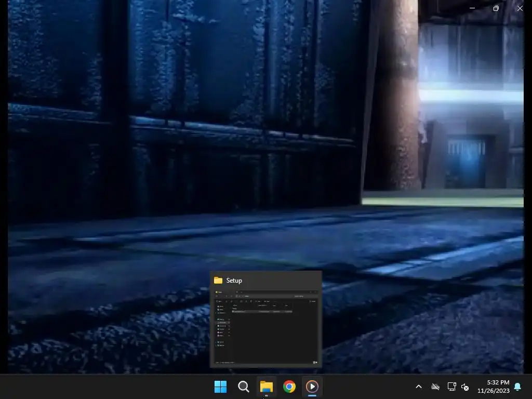Open the network status tray icon
This screenshot has width=532, height=399.
(451, 387)
